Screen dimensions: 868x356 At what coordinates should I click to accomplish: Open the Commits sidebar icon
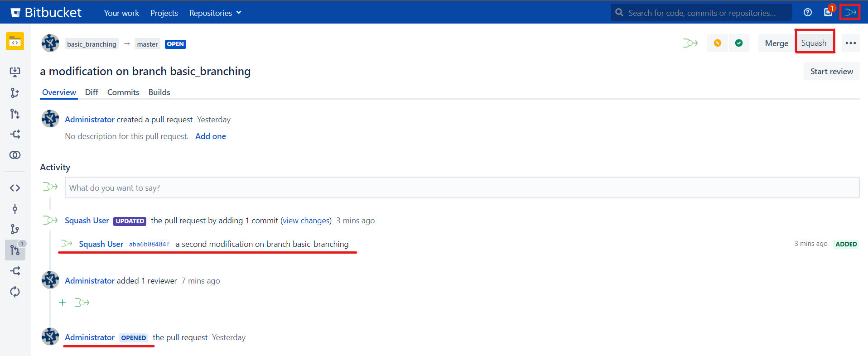pyautogui.click(x=15, y=209)
